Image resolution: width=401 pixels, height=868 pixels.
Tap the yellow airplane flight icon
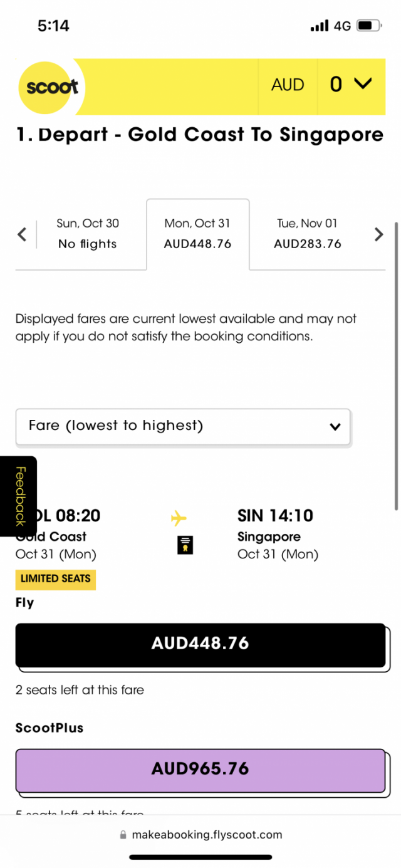click(x=179, y=518)
